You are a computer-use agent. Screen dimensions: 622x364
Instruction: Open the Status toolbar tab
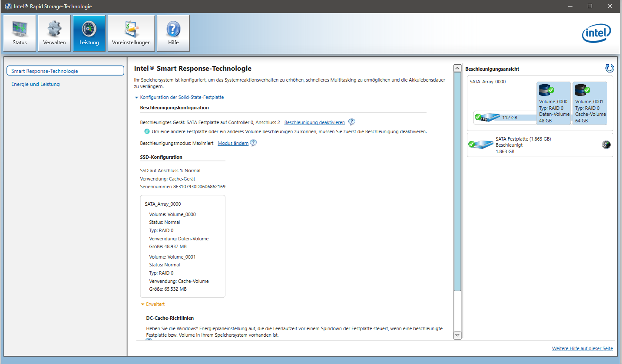click(x=20, y=33)
